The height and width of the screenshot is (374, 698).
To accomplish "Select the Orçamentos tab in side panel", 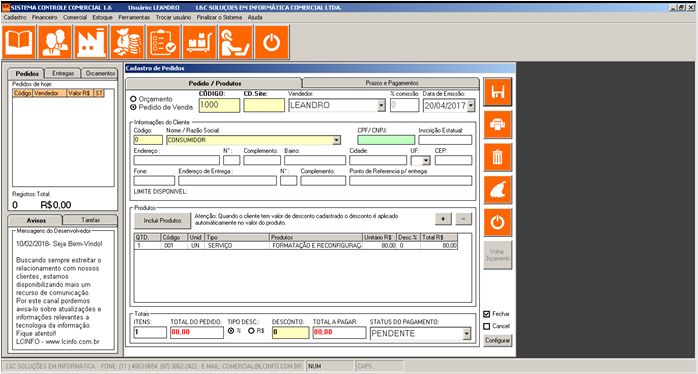I will tap(100, 73).
